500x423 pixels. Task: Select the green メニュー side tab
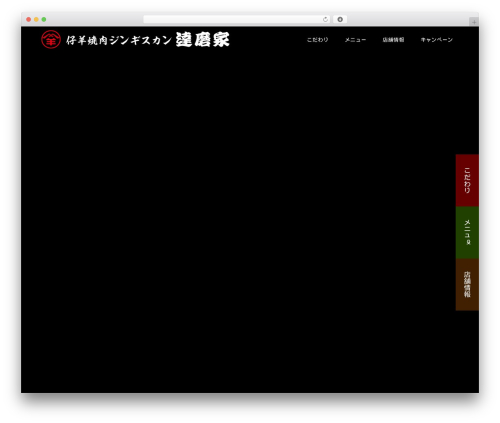pos(467,233)
